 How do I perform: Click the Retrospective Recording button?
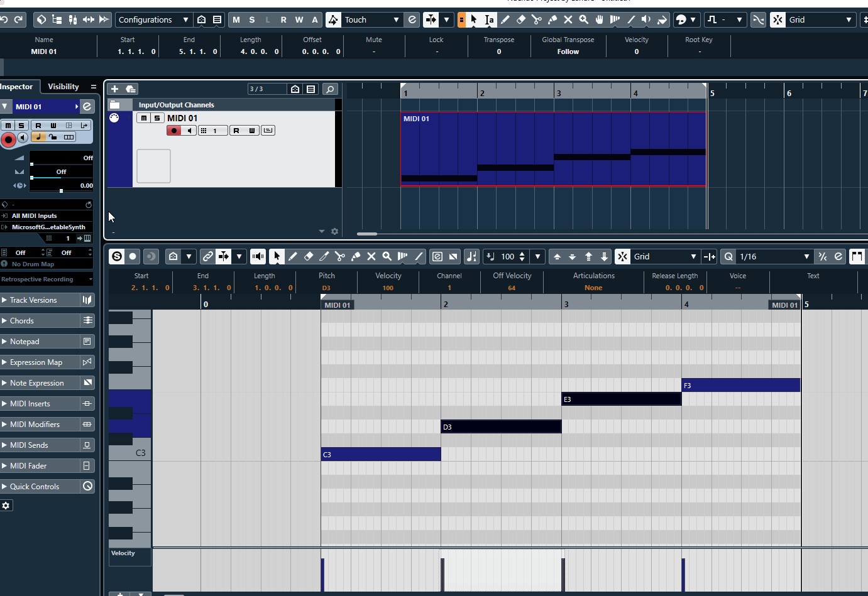[47, 279]
